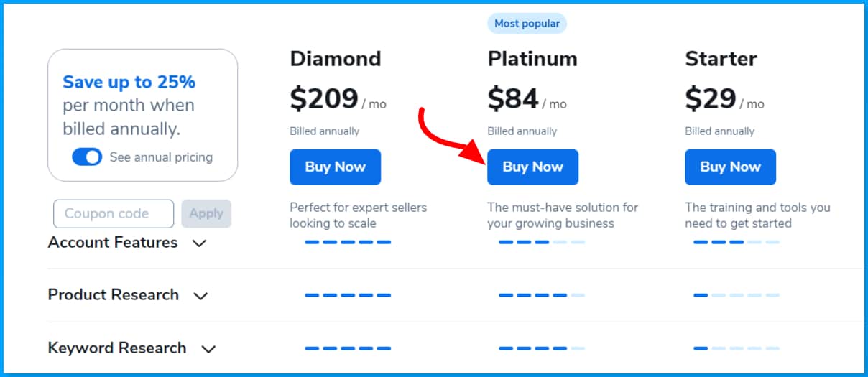Click the Product Research section label

[x=114, y=295]
